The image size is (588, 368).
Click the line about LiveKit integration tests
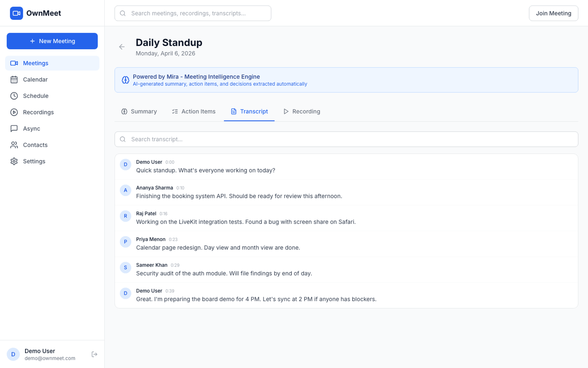(x=246, y=222)
